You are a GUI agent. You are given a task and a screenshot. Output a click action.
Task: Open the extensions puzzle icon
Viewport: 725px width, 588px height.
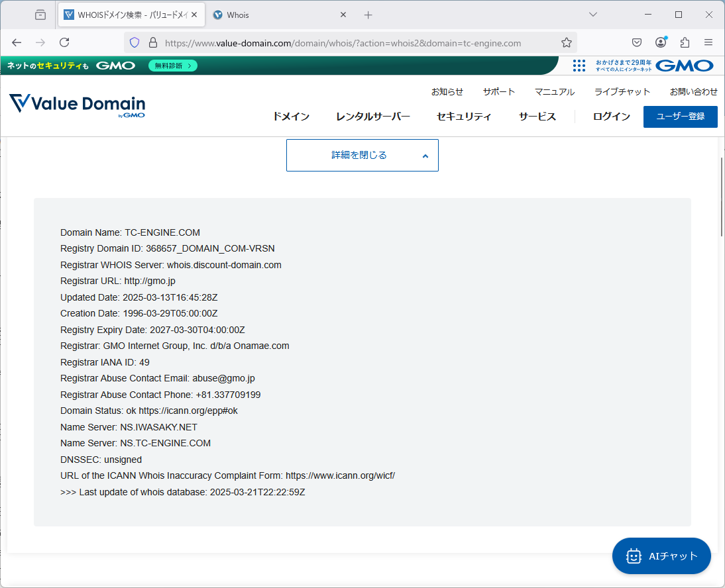click(685, 42)
